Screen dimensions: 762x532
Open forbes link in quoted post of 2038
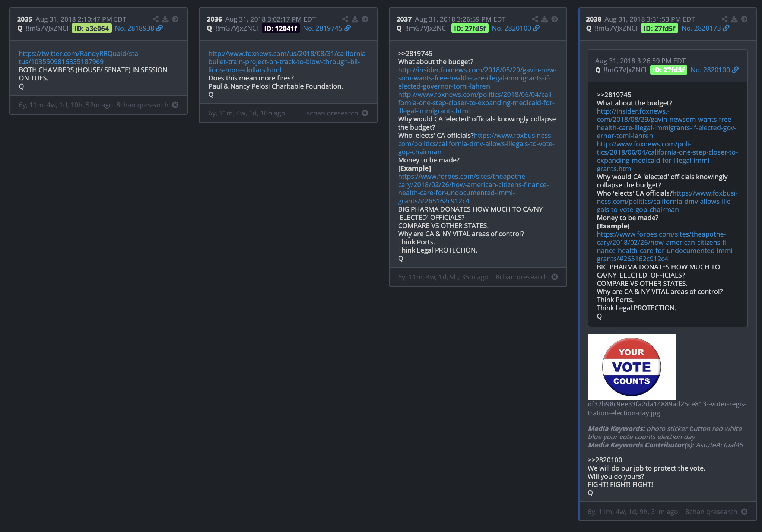pos(666,246)
